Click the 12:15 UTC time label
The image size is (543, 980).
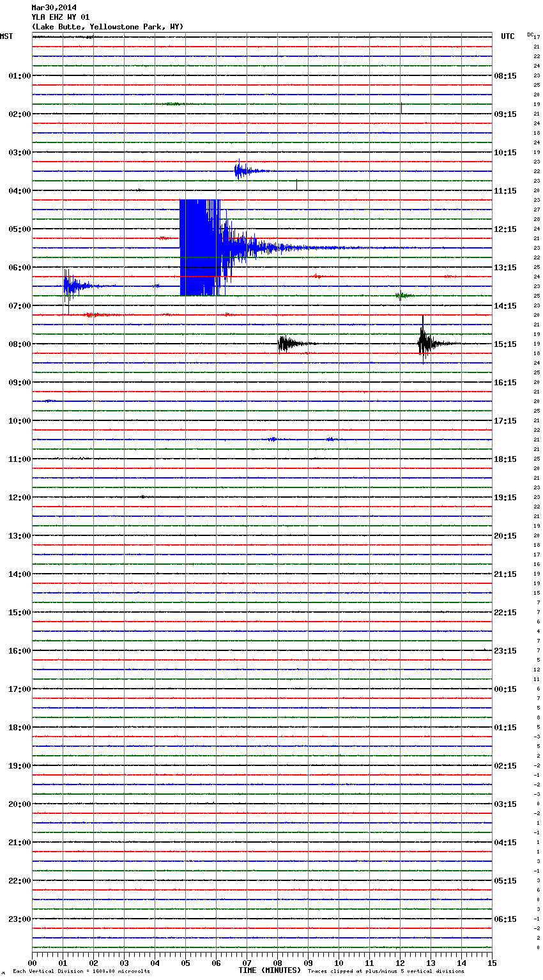[505, 229]
